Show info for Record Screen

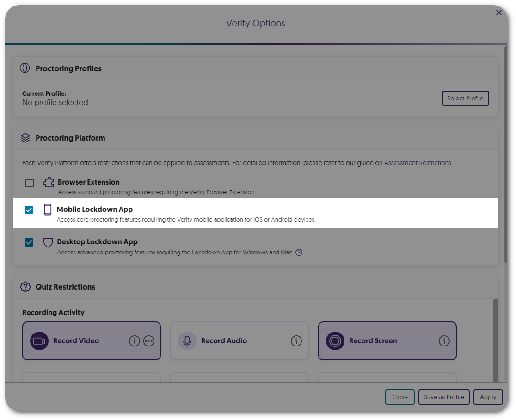coord(444,341)
